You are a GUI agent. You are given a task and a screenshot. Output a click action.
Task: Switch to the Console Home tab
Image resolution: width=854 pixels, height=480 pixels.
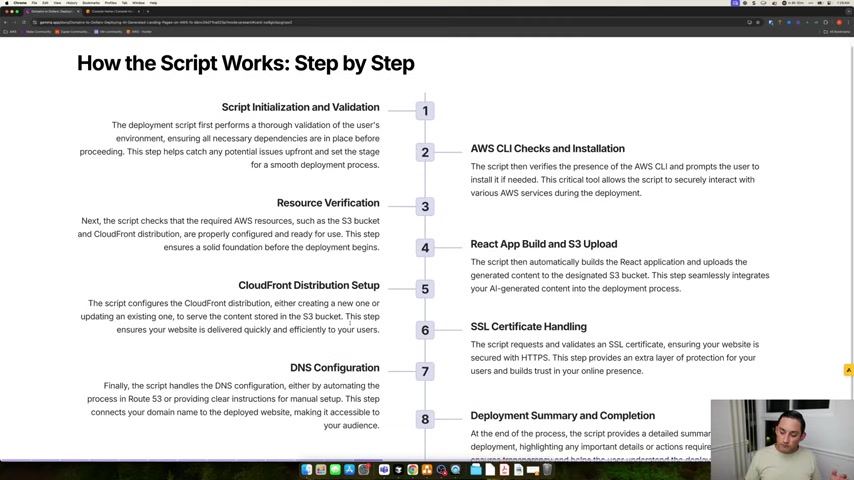coord(112,11)
